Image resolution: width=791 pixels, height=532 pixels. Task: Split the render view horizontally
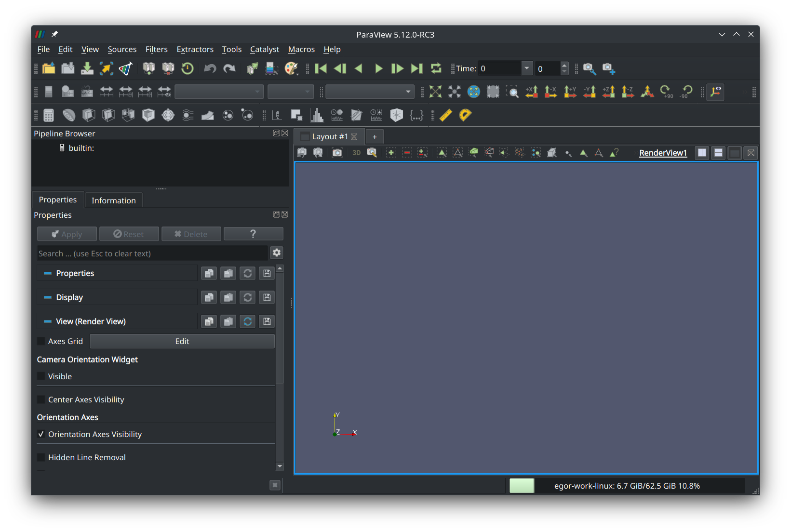tap(702, 153)
